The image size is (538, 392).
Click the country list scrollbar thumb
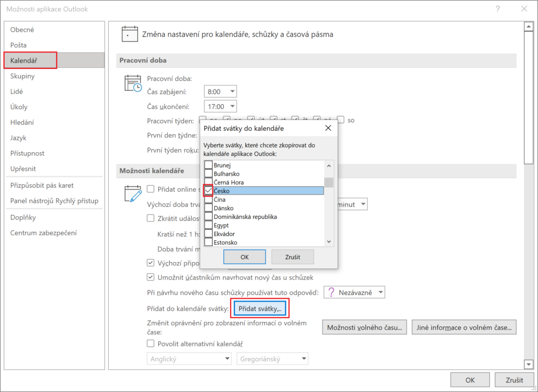click(x=329, y=182)
